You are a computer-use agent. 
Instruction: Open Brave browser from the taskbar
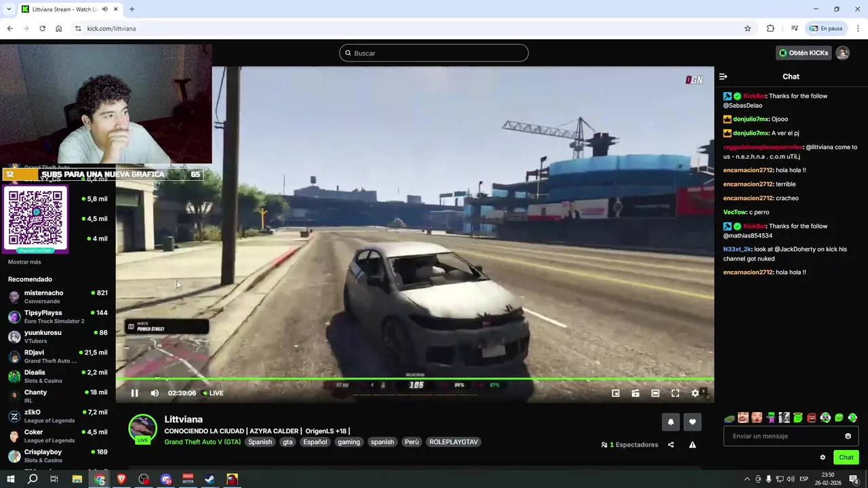(x=121, y=479)
